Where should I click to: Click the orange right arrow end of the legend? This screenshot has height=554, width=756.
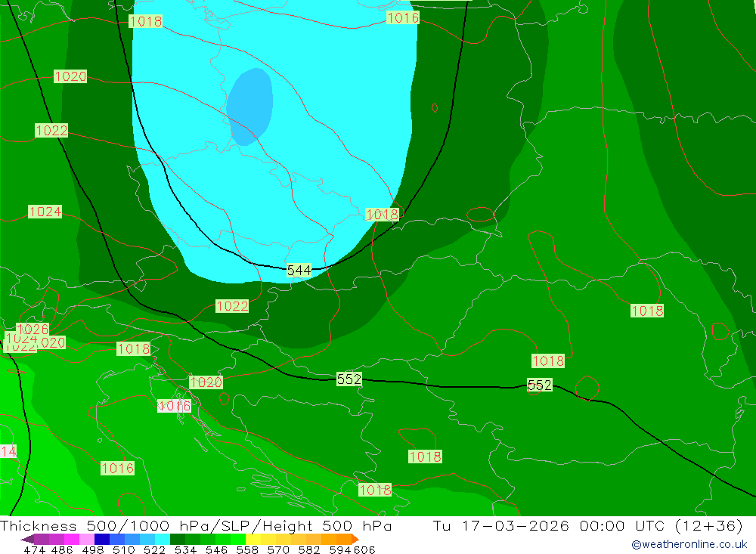[x=355, y=539]
